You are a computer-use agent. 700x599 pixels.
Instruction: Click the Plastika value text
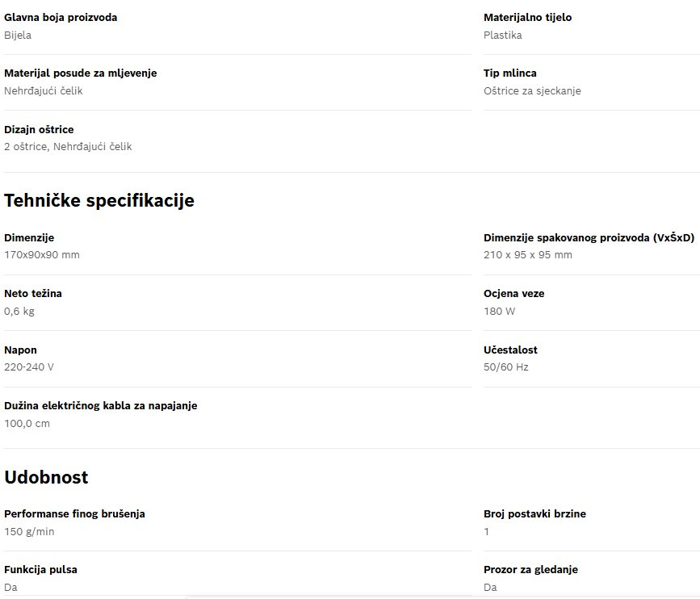click(503, 36)
